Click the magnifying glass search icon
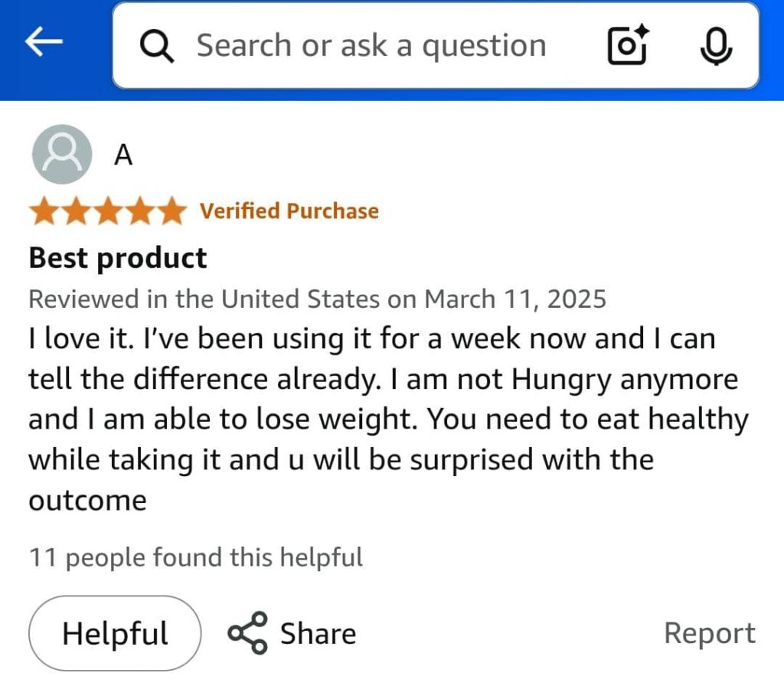This screenshot has height=699, width=784. [156, 46]
